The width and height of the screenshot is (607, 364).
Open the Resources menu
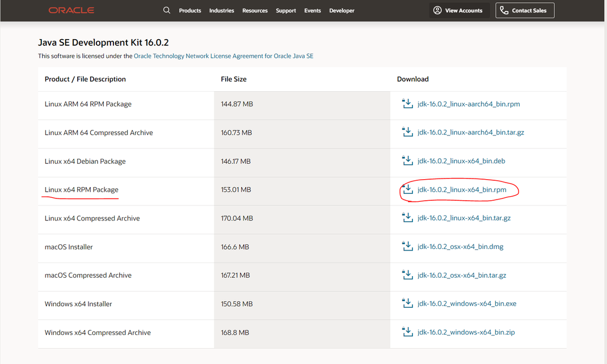click(x=255, y=10)
